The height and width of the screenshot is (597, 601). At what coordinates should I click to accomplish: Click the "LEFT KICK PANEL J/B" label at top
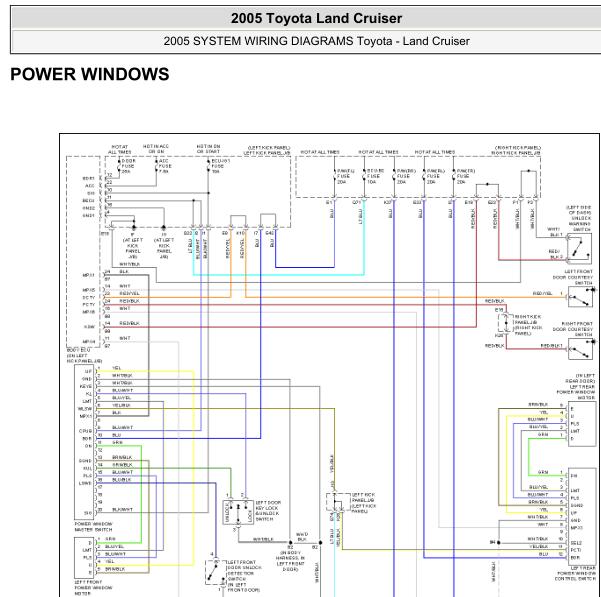pyautogui.click(x=267, y=151)
